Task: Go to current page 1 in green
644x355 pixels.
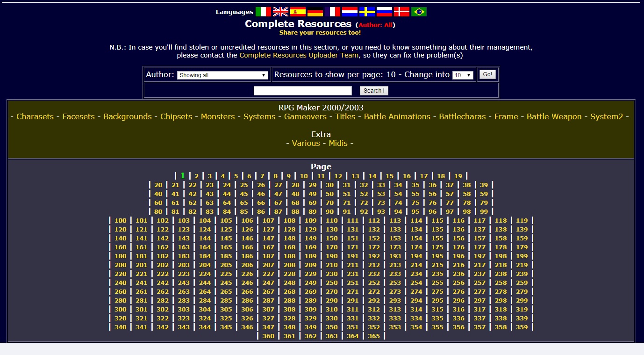Action: tap(183, 176)
